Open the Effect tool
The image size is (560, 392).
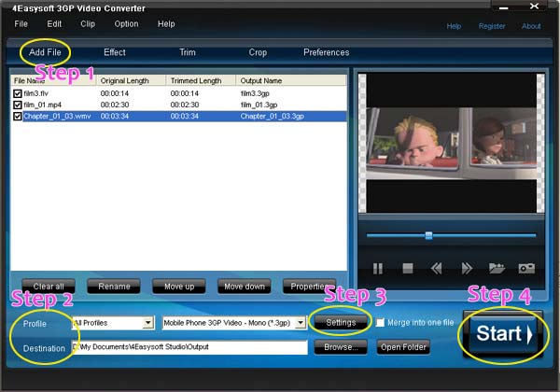[115, 52]
